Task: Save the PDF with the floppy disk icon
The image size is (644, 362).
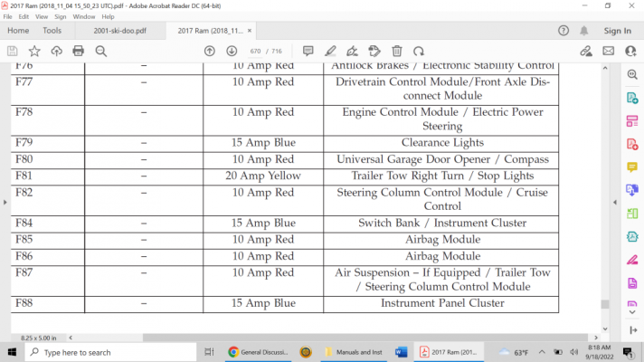Action: pos(13,51)
